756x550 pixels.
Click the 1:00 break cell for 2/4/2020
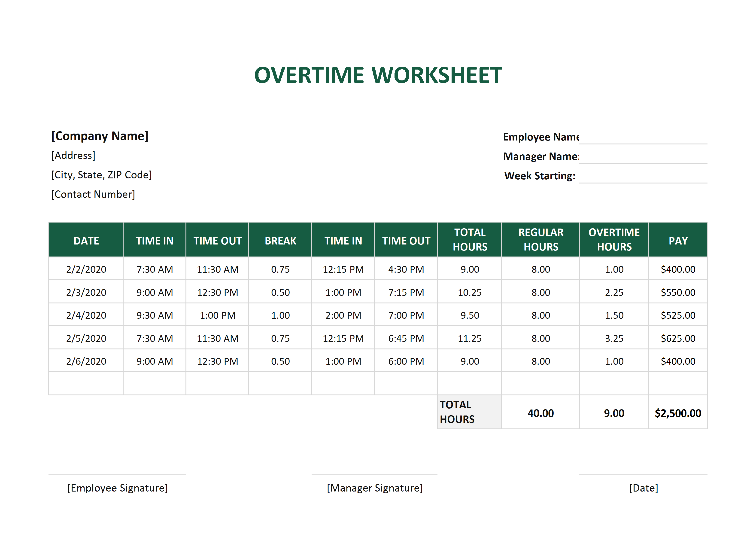click(280, 315)
